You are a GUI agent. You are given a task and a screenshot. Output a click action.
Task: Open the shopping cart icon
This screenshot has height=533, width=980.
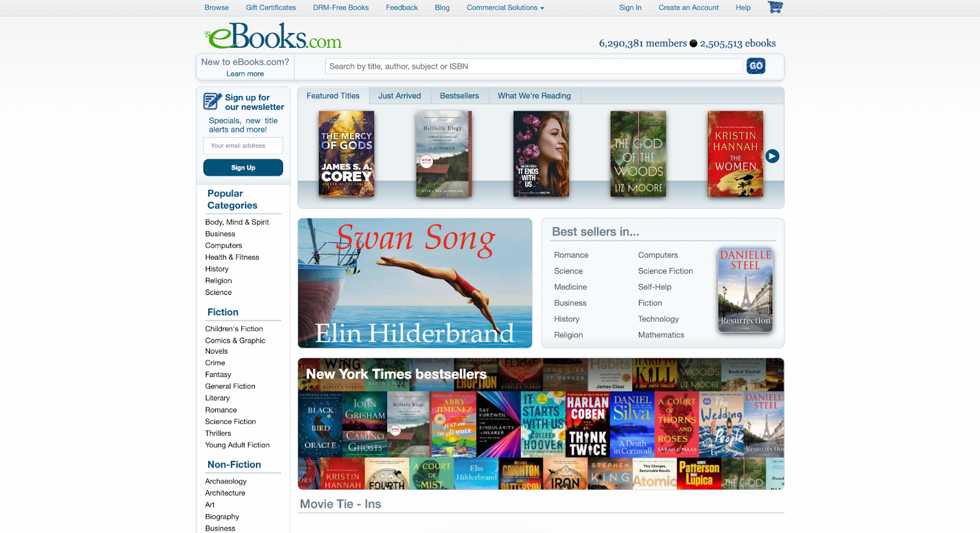pos(775,7)
